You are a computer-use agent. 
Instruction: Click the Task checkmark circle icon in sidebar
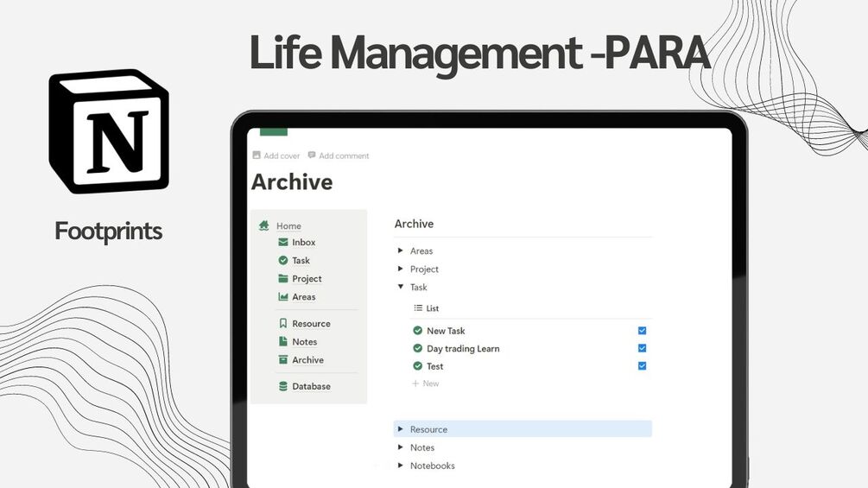pos(283,260)
